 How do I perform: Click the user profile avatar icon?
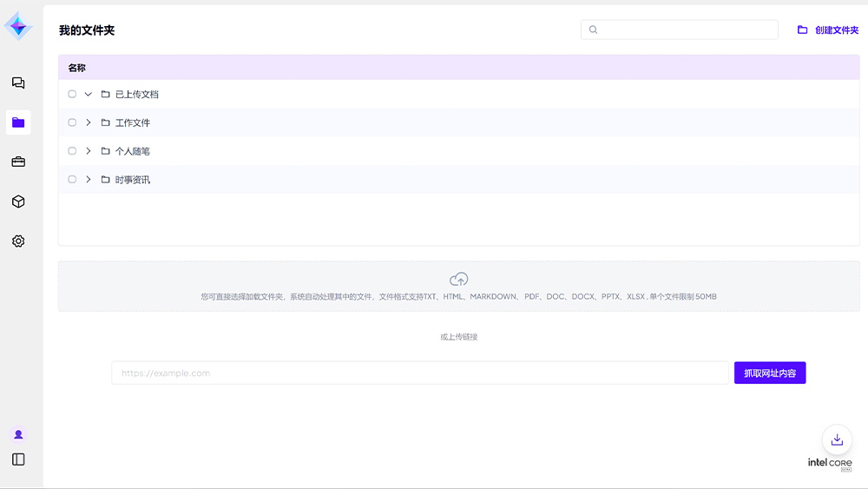coord(18,434)
